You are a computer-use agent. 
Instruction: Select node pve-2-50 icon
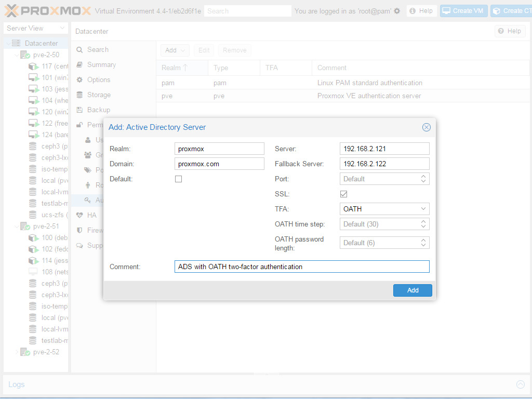coord(25,55)
